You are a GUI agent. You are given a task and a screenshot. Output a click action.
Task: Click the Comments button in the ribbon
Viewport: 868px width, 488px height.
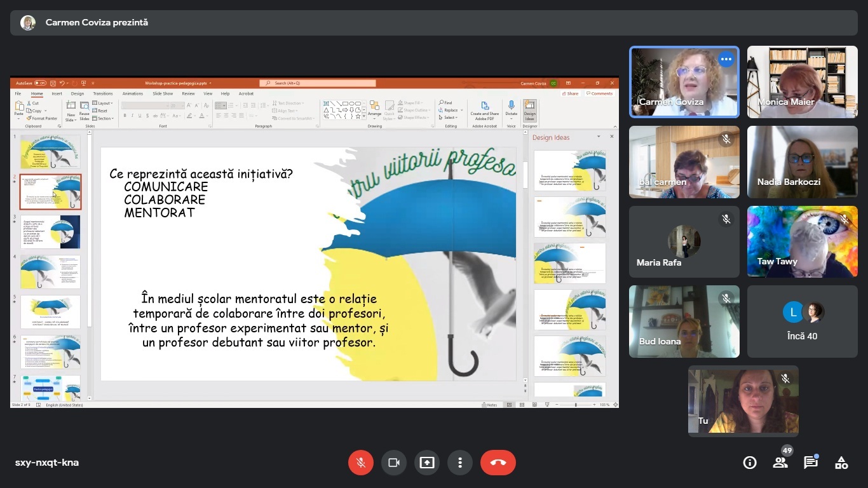600,93
